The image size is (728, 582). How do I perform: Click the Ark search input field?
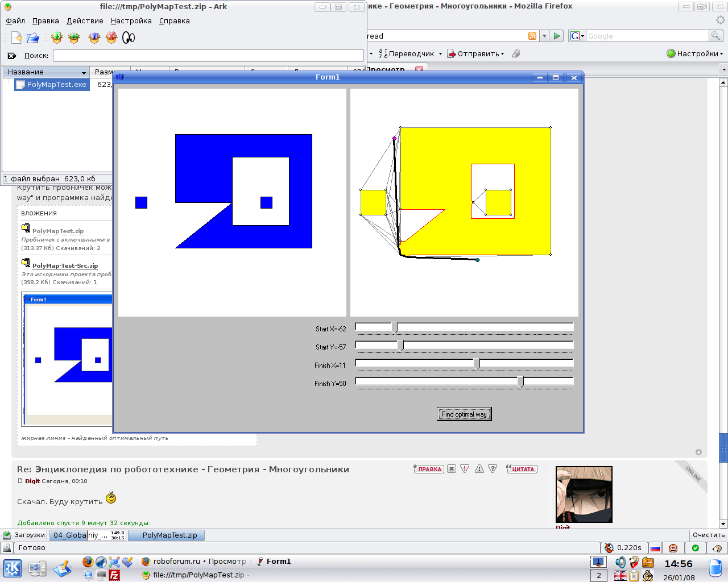click(x=208, y=56)
